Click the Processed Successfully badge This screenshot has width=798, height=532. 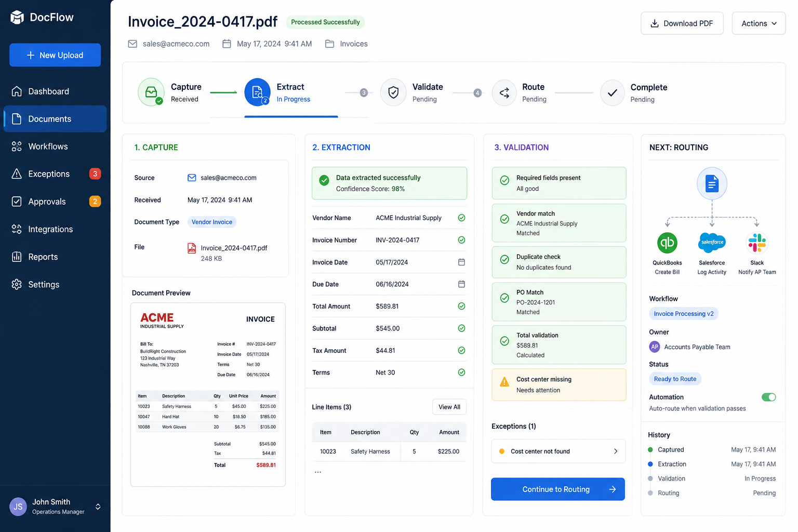[325, 22]
